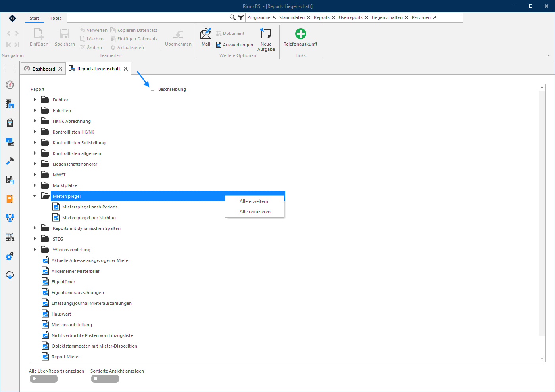Open the cloud download sidebar icon
This screenshot has height=392, width=555.
(10, 275)
